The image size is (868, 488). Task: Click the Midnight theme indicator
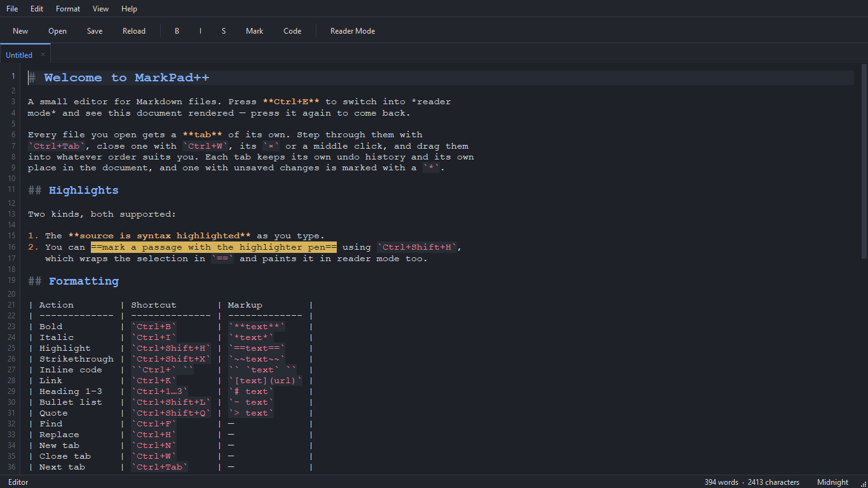tap(832, 482)
